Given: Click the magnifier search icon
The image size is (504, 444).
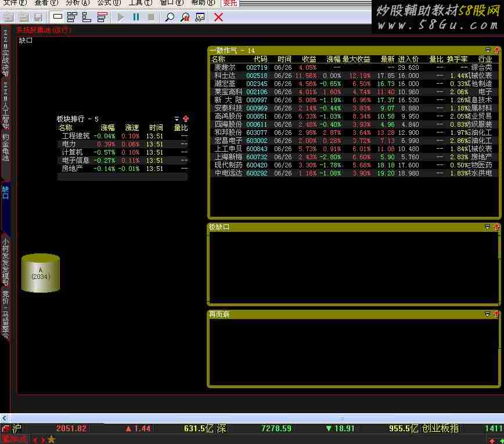Looking at the screenshot, I should [x=170, y=17].
